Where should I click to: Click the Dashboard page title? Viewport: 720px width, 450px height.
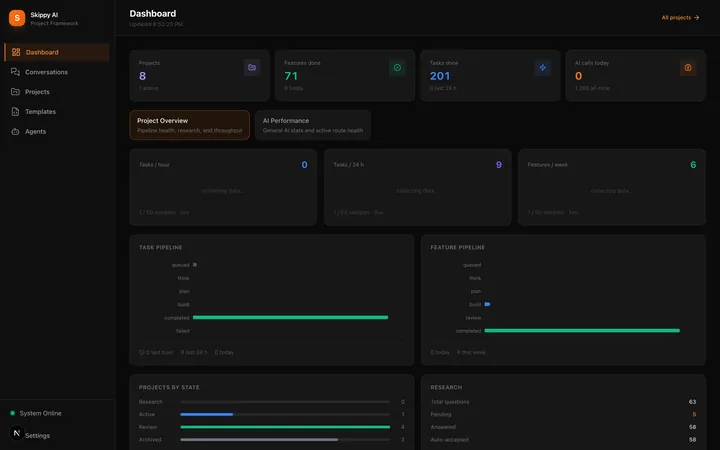click(152, 14)
